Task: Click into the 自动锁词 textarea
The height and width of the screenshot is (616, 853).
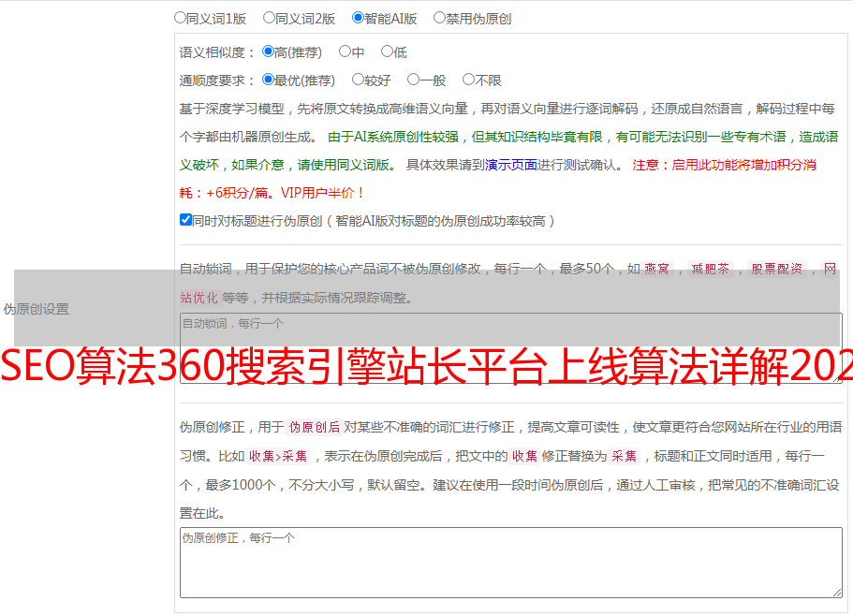Action: (511, 348)
